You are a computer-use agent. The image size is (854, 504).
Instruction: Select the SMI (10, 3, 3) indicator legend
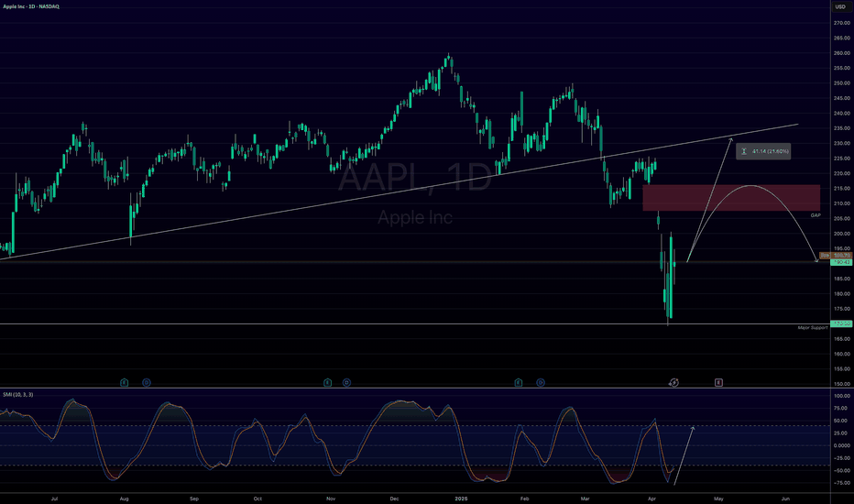pos(18,394)
